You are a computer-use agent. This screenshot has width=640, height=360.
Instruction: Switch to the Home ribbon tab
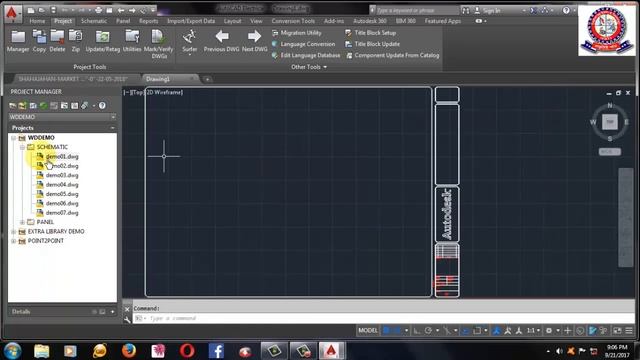coord(37,21)
